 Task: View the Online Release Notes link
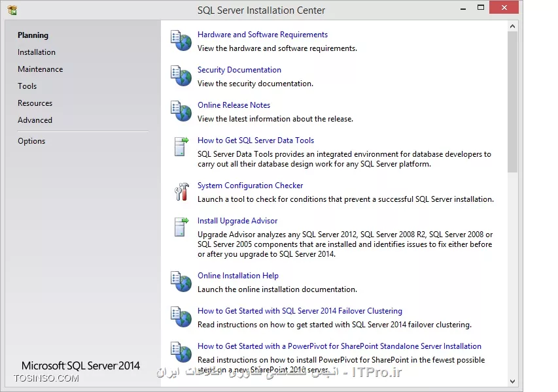(234, 105)
